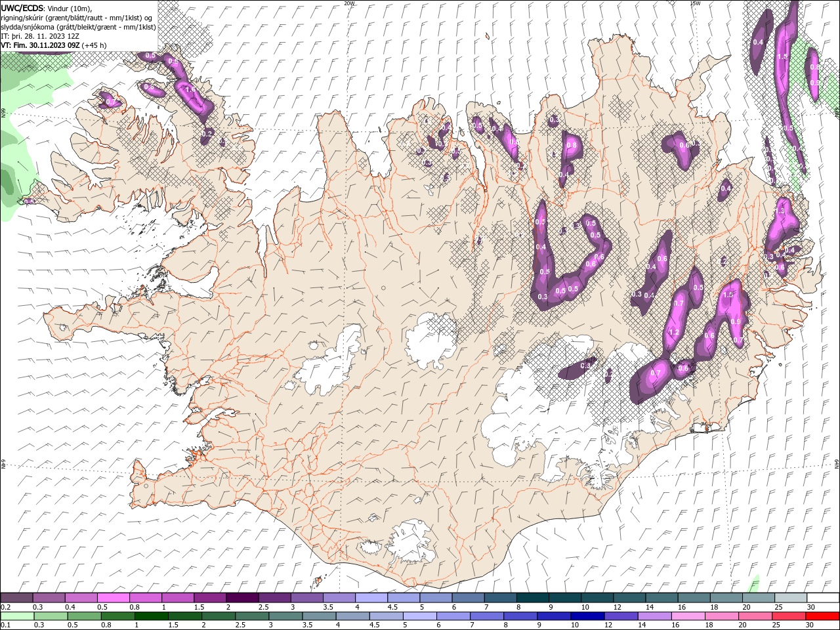Select darkest green swatch between 1 and 1.5
Viewport: 840px width, 630px height.
(151, 616)
